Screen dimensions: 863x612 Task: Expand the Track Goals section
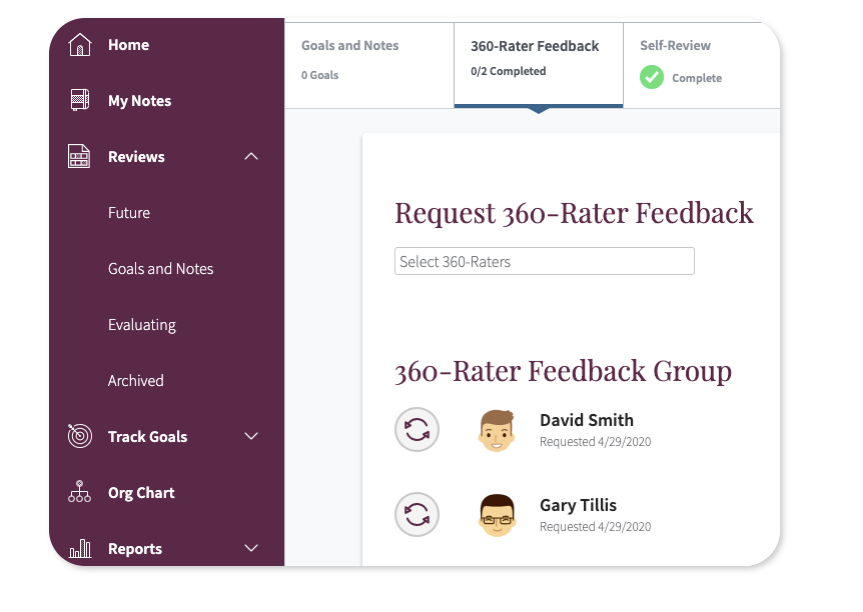pyautogui.click(x=252, y=436)
